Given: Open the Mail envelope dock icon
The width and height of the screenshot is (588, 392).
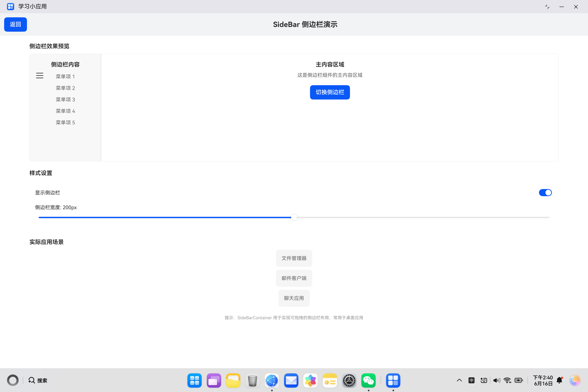Looking at the screenshot, I should point(291,381).
